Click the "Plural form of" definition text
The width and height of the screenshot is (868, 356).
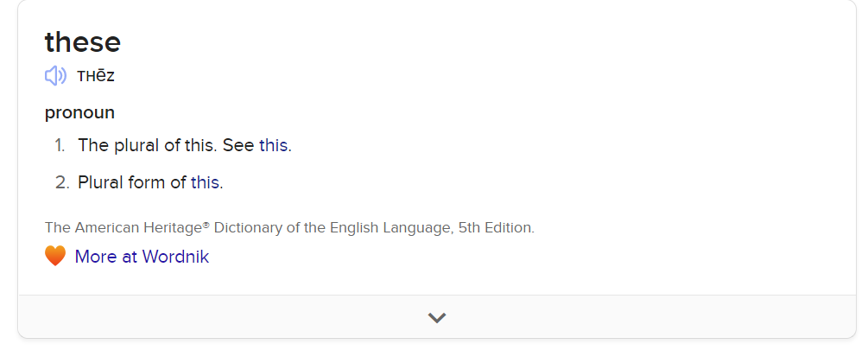click(132, 182)
